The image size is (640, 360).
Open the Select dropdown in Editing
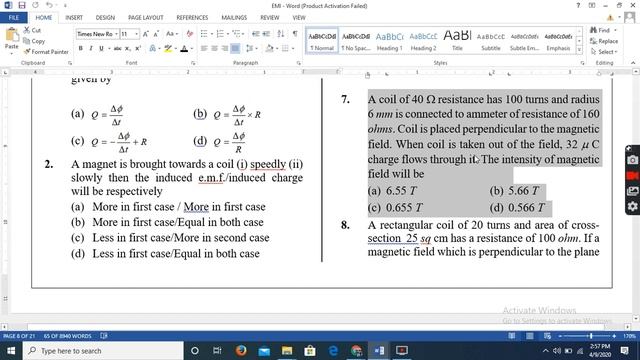pos(604,52)
